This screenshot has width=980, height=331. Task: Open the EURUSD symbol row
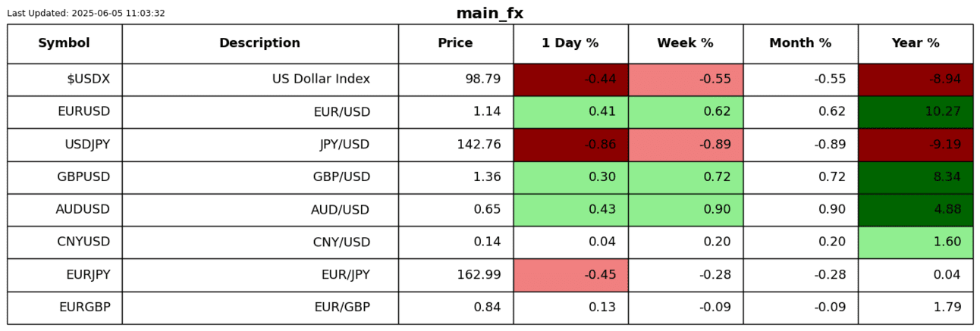[x=83, y=112]
